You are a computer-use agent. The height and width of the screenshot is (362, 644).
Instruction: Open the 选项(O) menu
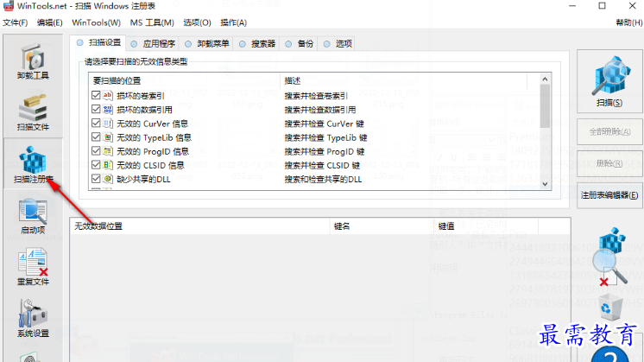tap(197, 22)
